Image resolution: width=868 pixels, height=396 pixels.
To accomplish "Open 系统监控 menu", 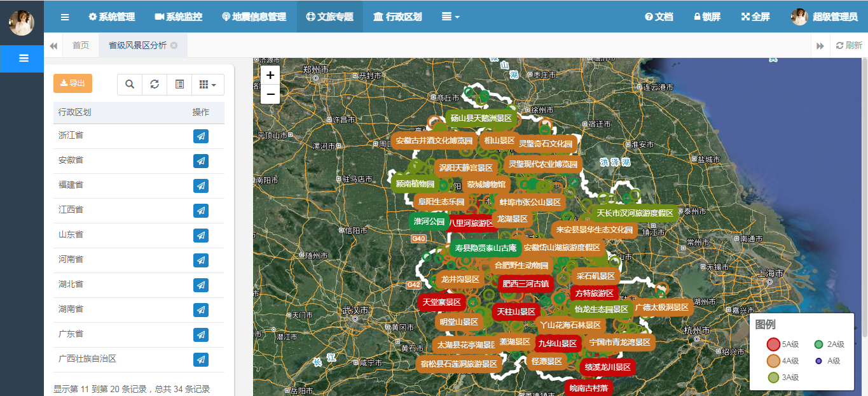I will coord(179,17).
